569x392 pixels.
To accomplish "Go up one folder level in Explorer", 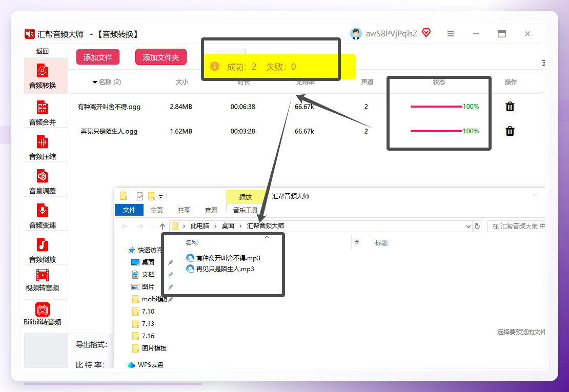I will coord(162,226).
